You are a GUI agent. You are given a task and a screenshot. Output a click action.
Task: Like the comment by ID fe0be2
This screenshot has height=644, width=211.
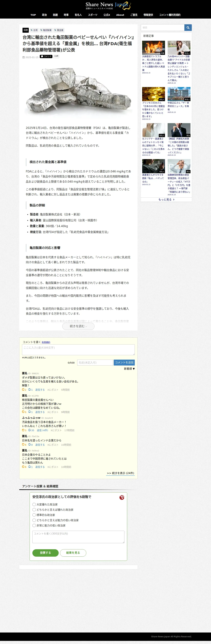point(23,466)
